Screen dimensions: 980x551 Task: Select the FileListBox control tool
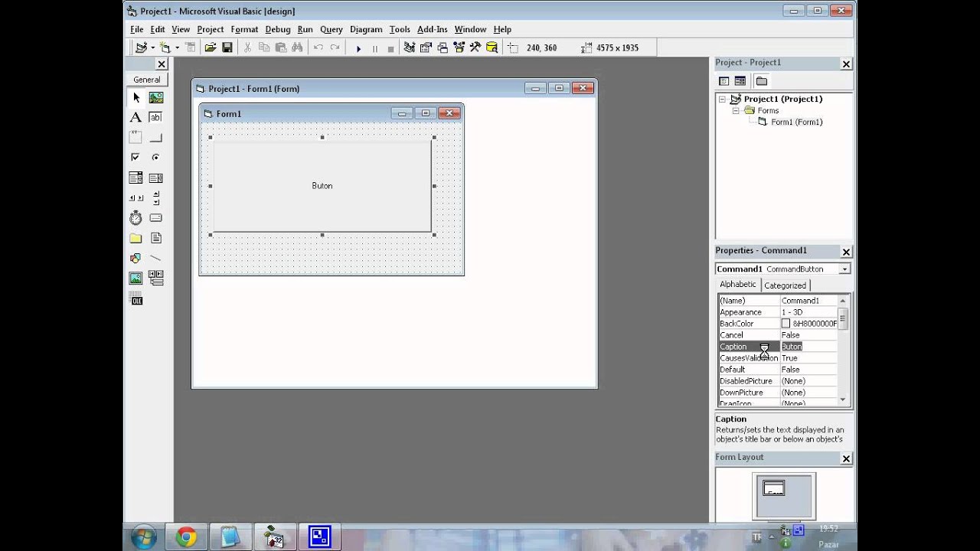tap(156, 238)
